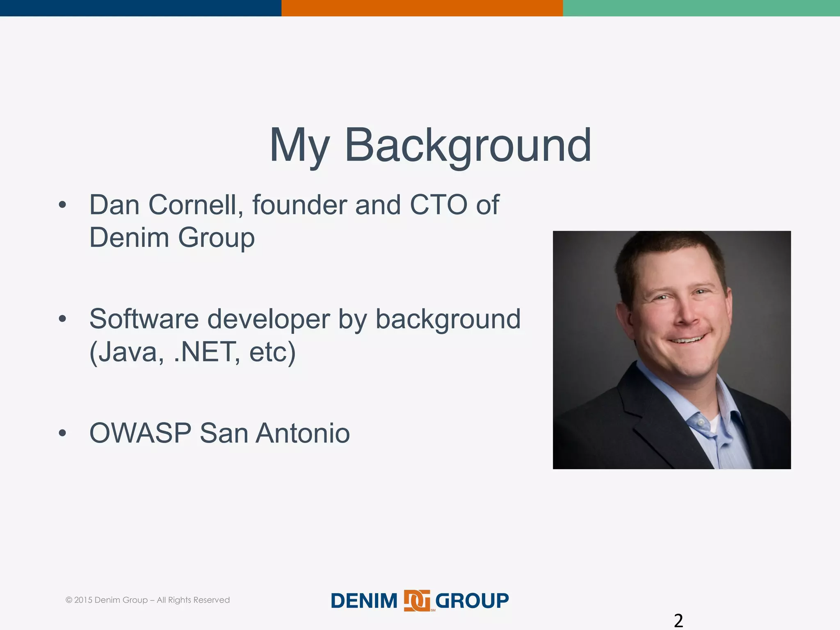Click the green bar at top right

point(701,8)
